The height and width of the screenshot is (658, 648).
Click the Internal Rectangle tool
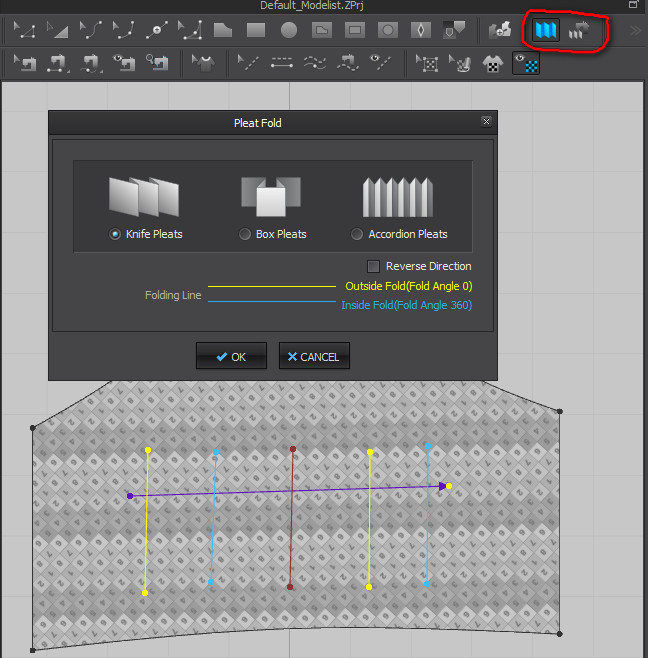pyautogui.click(x=355, y=31)
